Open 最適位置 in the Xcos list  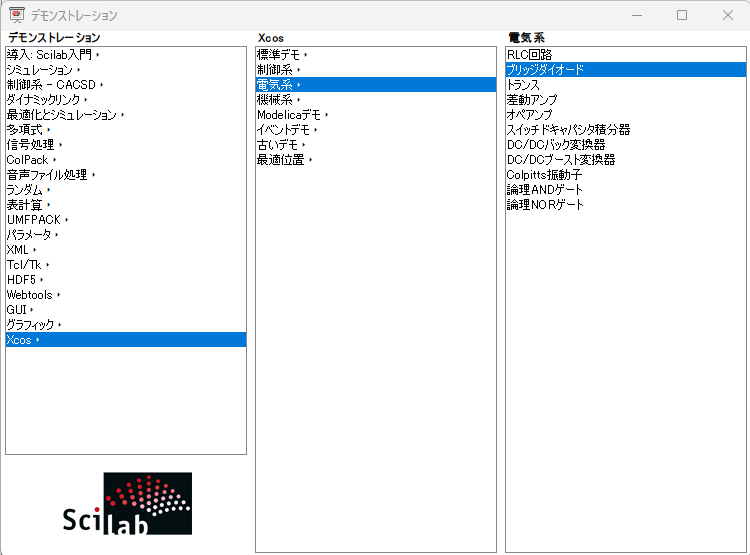376,160
